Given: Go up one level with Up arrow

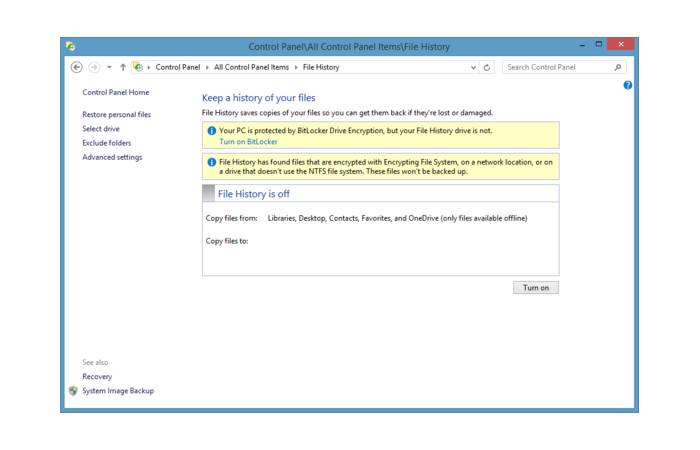Looking at the screenshot, I should click(x=122, y=67).
